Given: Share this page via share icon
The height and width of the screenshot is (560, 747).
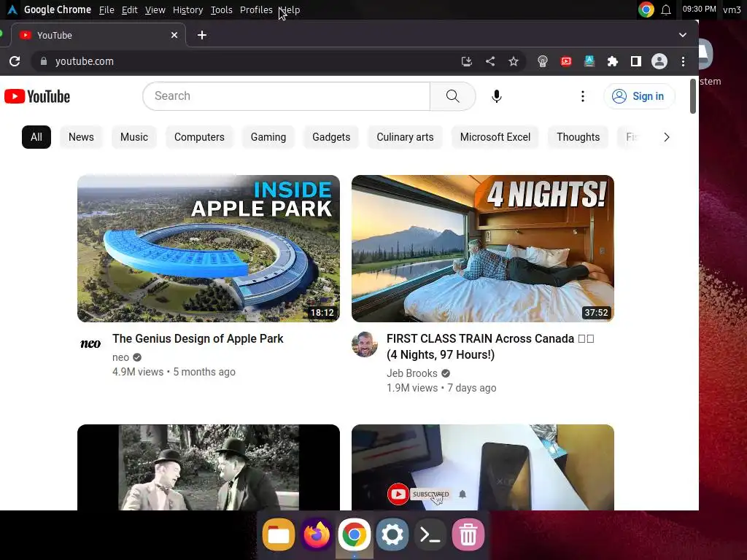Looking at the screenshot, I should [x=489, y=61].
